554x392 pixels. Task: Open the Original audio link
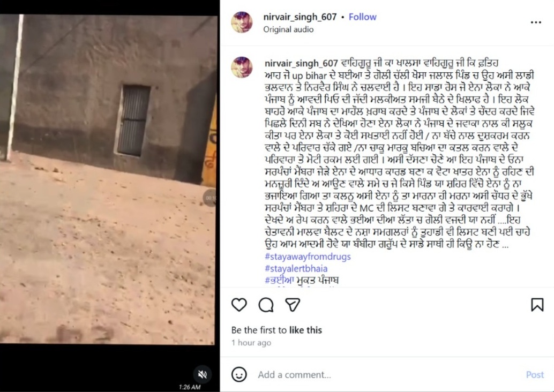288,29
